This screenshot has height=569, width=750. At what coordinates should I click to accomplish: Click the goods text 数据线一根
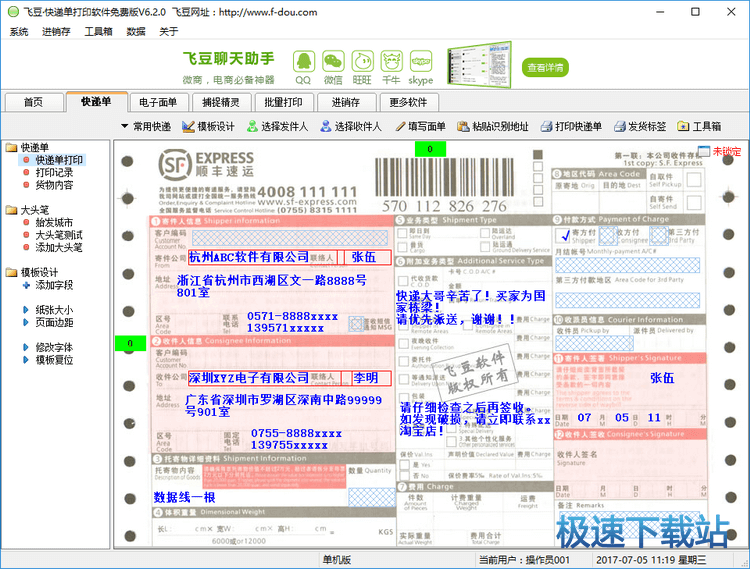[185, 497]
